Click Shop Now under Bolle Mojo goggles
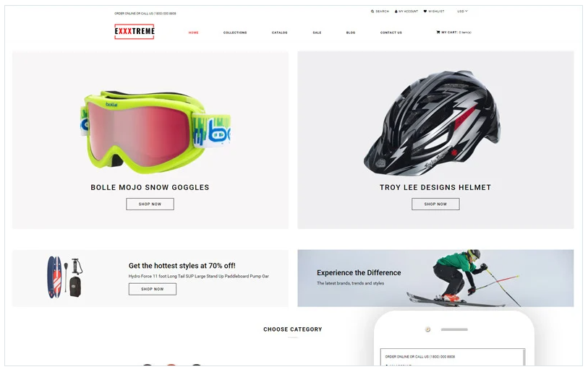The image size is (588, 372). 150,204
